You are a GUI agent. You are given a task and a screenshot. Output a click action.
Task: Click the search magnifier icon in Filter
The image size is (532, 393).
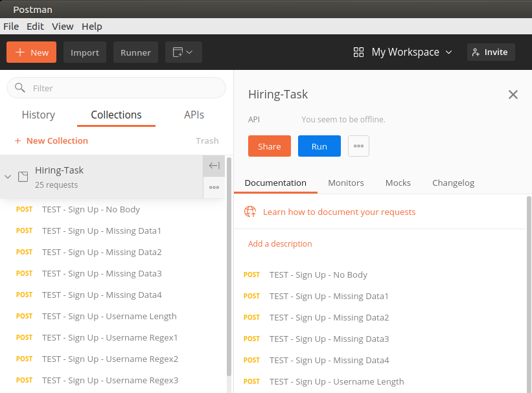[x=20, y=88]
